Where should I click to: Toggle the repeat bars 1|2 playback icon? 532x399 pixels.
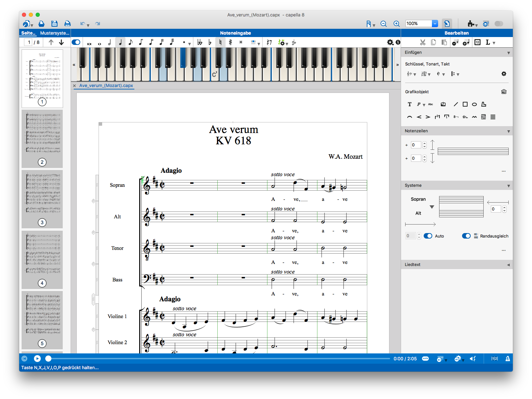click(494, 359)
